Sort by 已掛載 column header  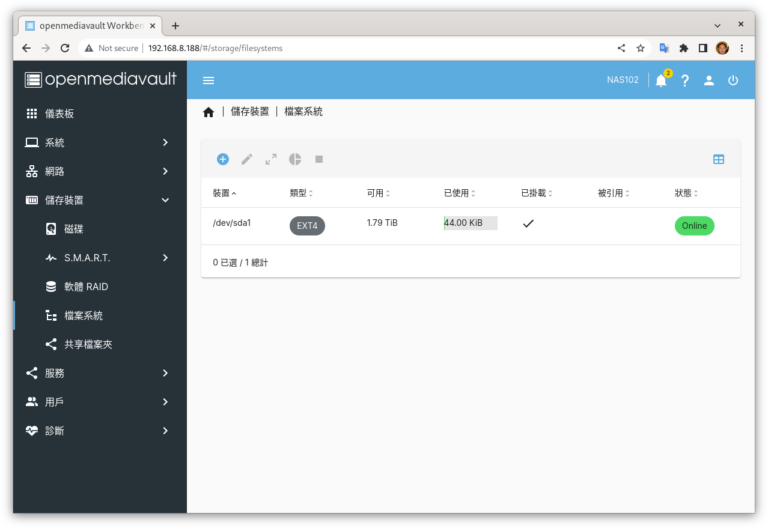tap(536, 193)
